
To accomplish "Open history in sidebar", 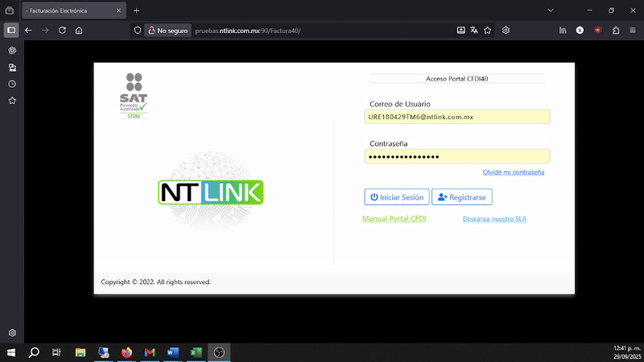I will (12, 84).
